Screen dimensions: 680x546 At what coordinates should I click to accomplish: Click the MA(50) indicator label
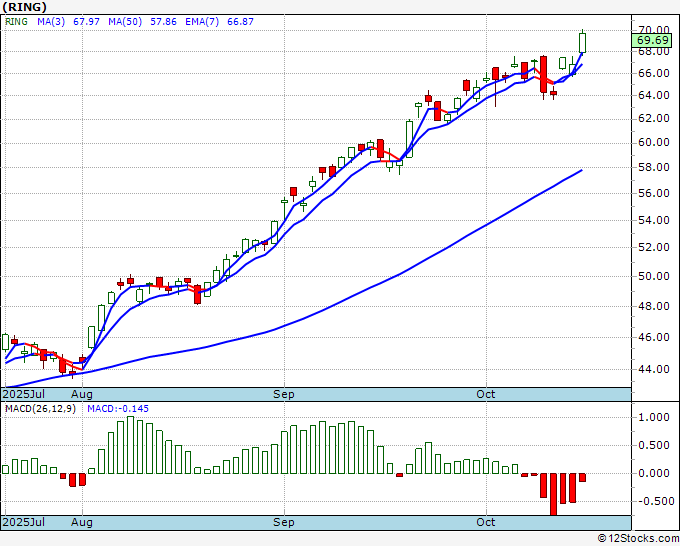(125, 22)
